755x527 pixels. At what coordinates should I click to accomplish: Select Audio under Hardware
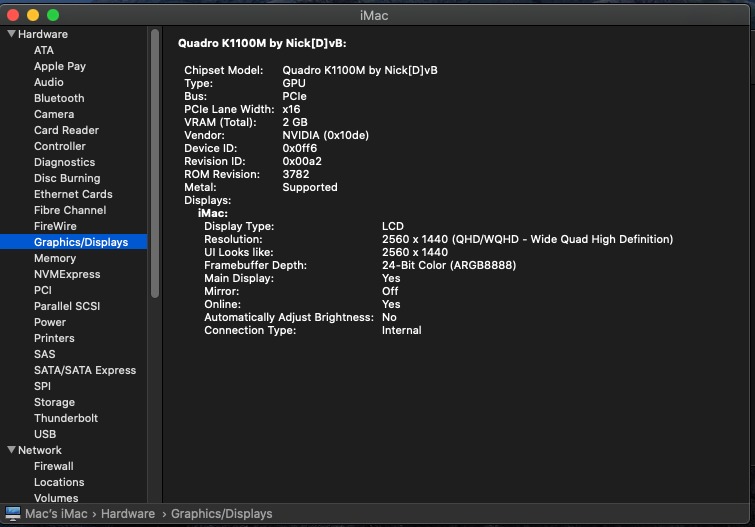49,82
